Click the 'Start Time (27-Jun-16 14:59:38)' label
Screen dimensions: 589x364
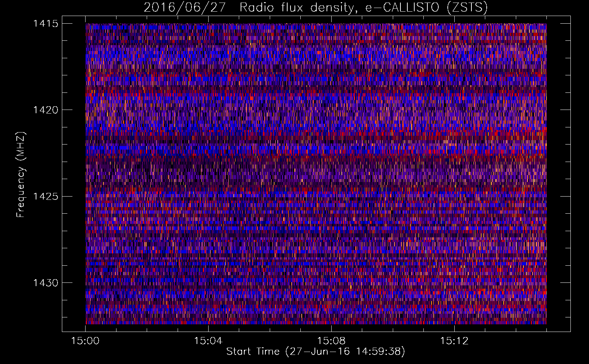click(x=316, y=352)
